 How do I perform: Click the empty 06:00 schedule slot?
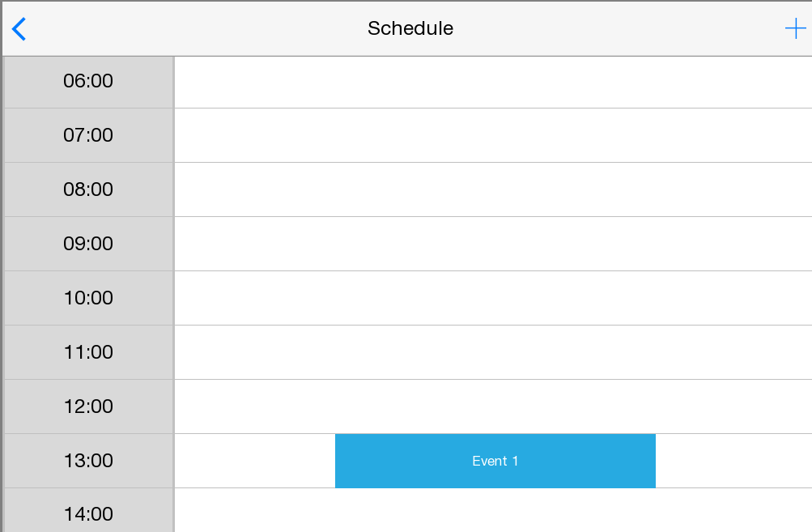(492, 82)
